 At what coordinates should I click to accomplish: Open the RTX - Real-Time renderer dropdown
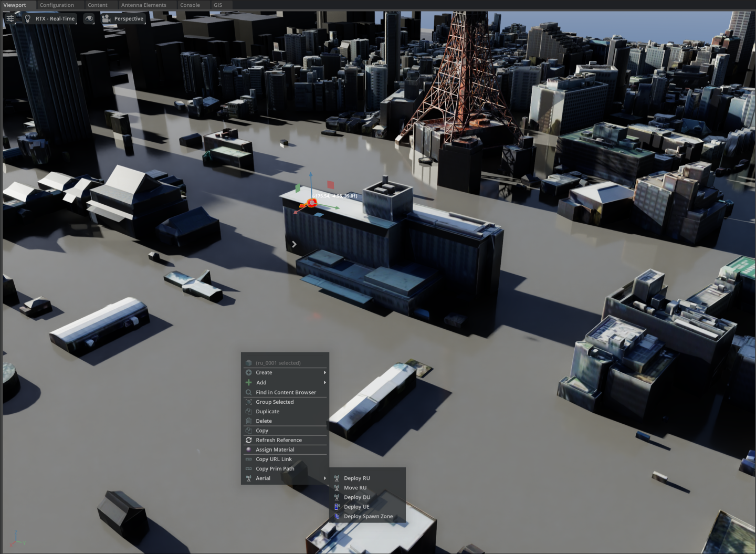(x=55, y=18)
